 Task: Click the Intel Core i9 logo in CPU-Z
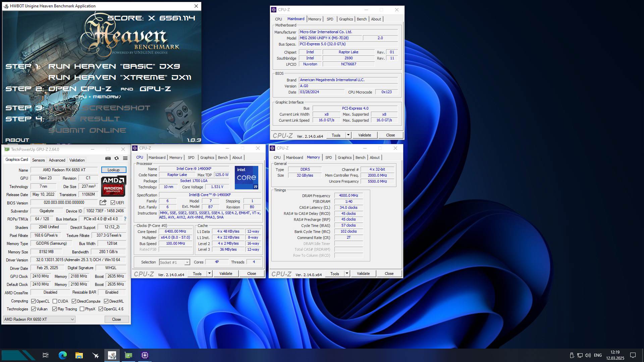247,178
